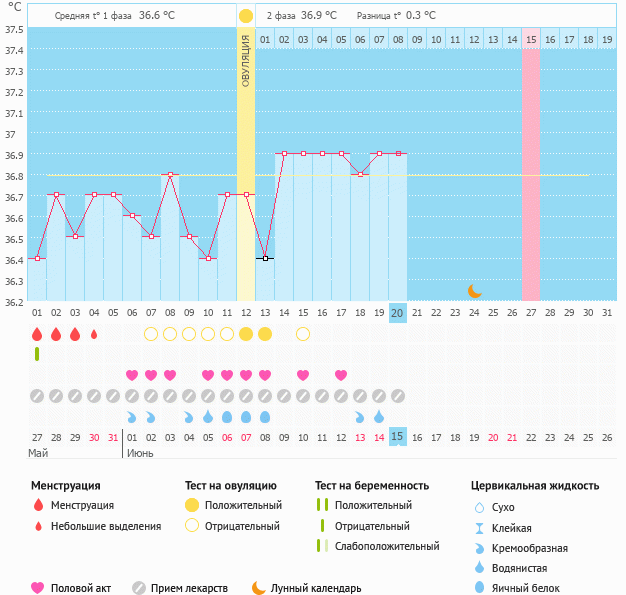The height and width of the screenshot is (595, 626).
Task: Click the heart icon on cycle day 17
Action: click(341, 375)
